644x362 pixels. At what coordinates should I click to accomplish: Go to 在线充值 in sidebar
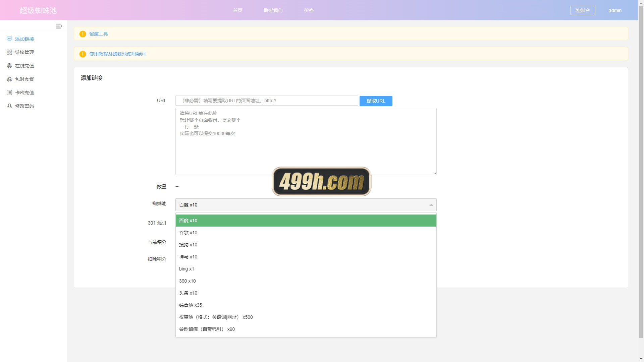(24, 66)
